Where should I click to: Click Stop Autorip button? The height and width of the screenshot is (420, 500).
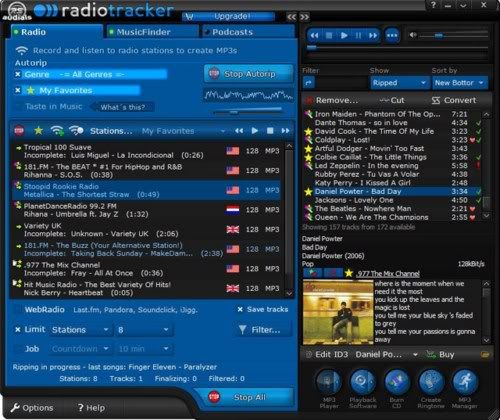pos(249,74)
